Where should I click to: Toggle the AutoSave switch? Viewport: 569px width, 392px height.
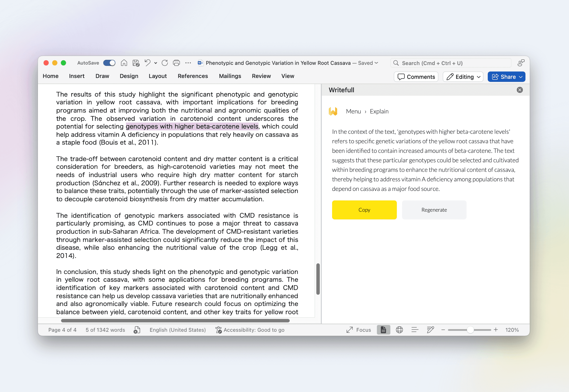coord(109,63)
